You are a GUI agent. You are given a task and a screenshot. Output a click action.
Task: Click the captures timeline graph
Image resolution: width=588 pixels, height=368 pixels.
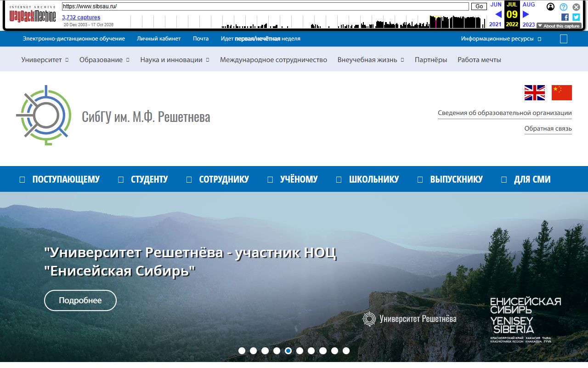308,22
